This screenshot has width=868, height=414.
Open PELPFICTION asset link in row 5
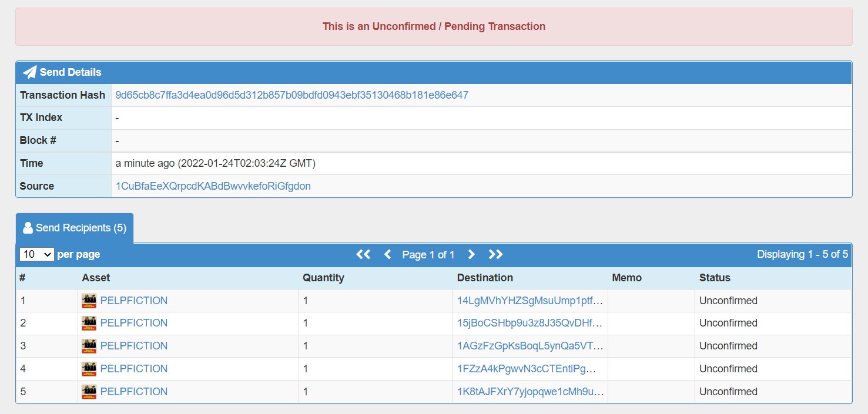(134, 392)
